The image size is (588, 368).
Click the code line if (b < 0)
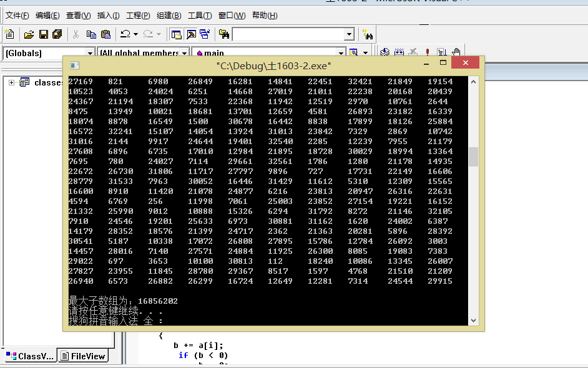tap(203, 356)
